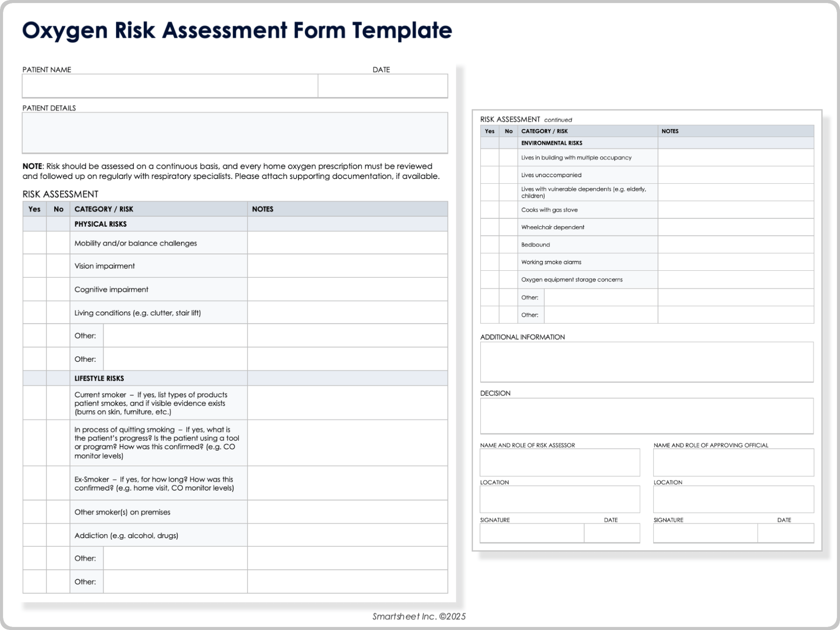Click the Smartsheet Inc. ©2025 footer text

tap(420, 616)
